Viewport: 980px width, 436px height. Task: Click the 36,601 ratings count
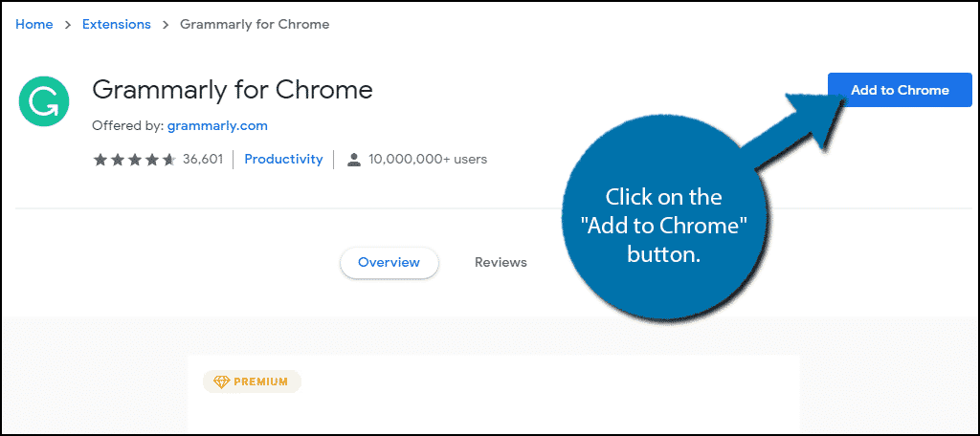tap(202, 160)
